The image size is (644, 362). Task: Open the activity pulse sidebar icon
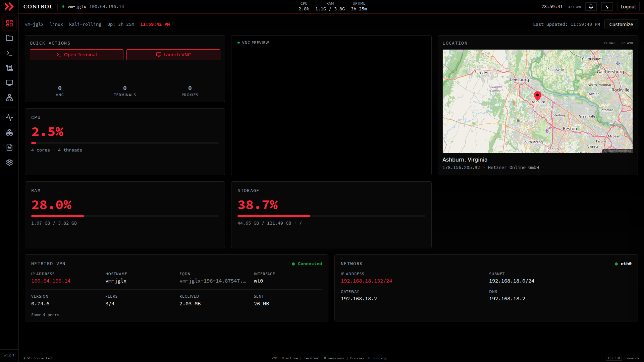pos(9,118)
